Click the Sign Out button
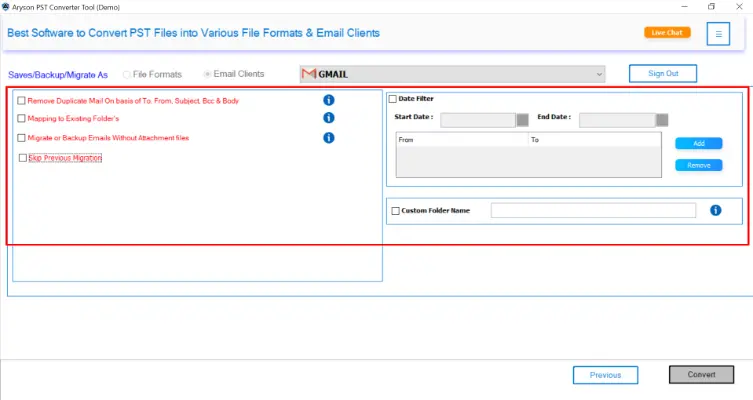Image resolution: width=753 pixels, height=400 pixels. (x=663, y=73)
